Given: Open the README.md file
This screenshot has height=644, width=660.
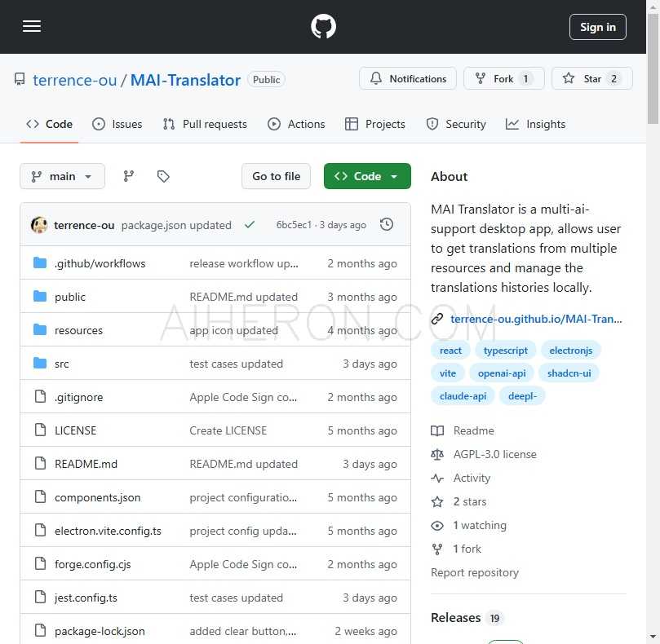Looking at the screenshot, I should [x=86, y=464].
